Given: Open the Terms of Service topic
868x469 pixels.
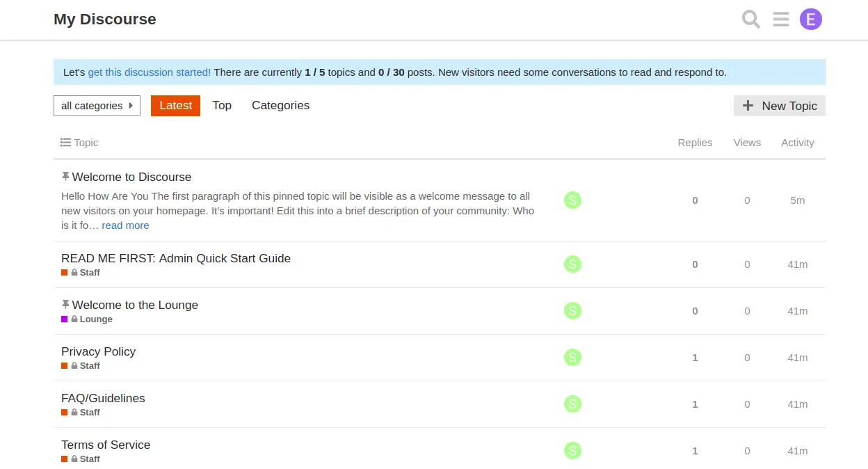Looking at the screenshot, I should point(106,445).
